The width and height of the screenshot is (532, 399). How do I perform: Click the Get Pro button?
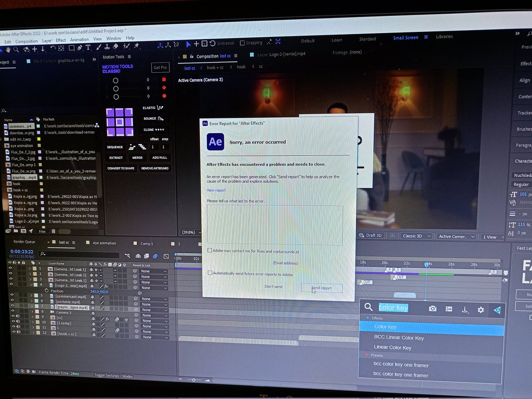point(160,67)
